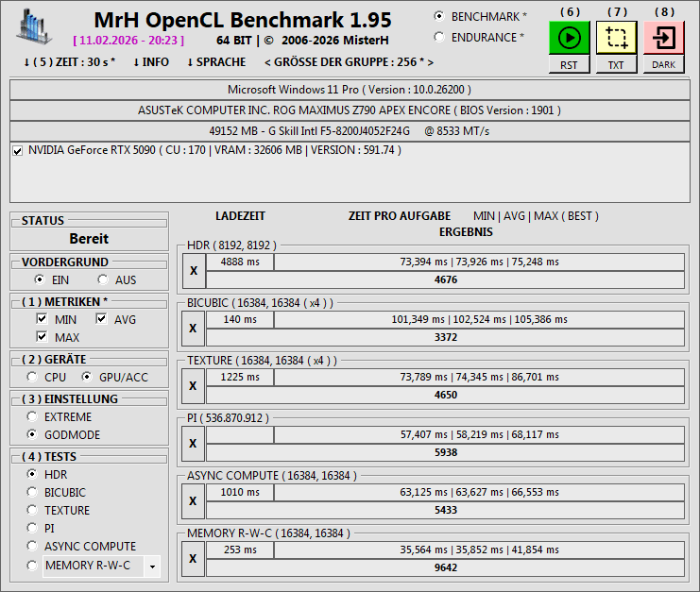Screen dimensions: 700x592
Task: Click the MrH benchmark logo icon
Action: (34, 27)
